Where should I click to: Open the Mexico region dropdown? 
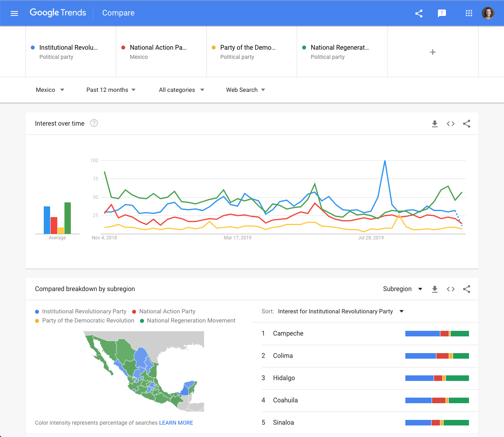50,90
